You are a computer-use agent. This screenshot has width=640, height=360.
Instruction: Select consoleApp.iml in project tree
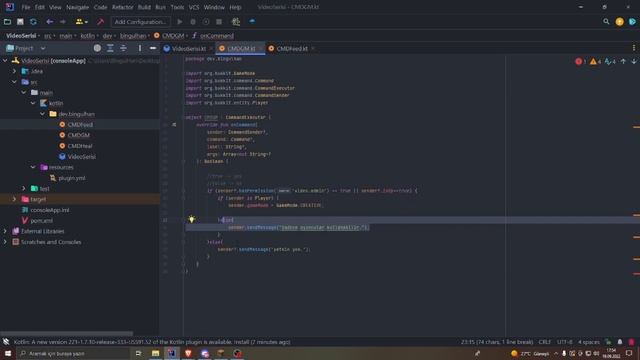(49, 210)
